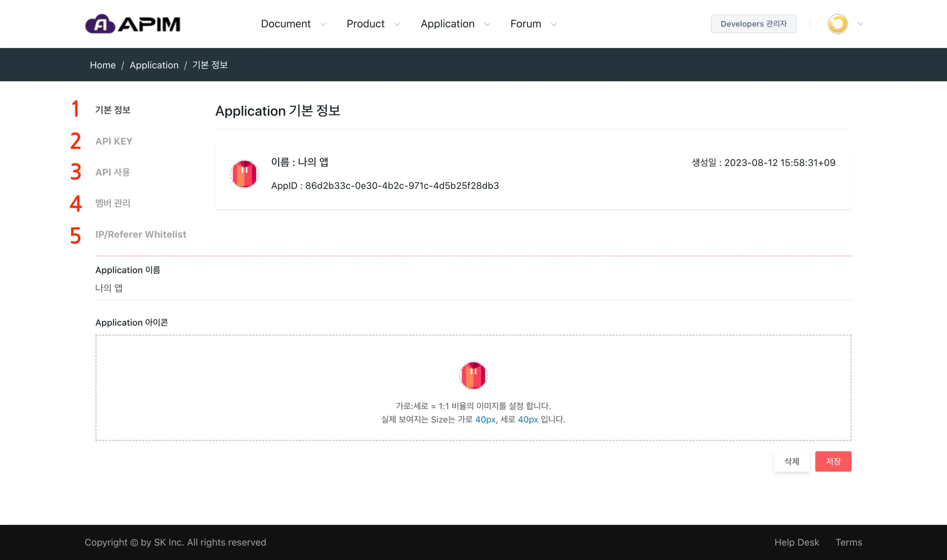This screenshot has height=560, width=947.
Task: Click the Application 기본 정보 heading
Action: [x=277, y=111]
